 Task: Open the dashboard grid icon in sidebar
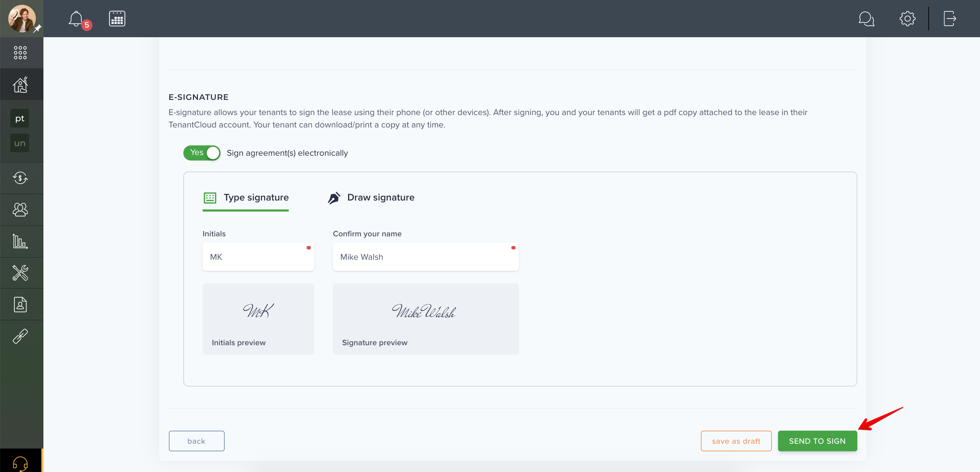click(20, 53)
